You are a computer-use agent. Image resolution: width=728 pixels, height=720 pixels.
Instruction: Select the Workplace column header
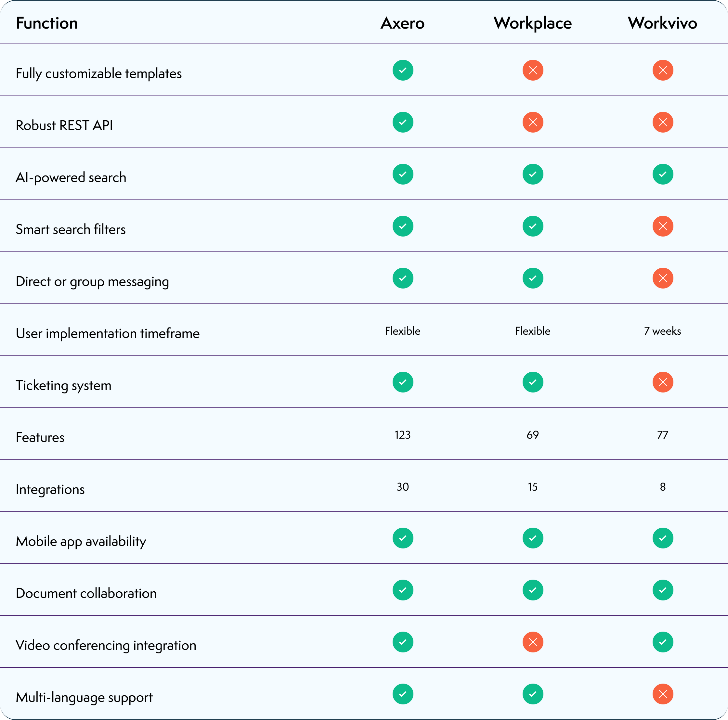pyautogui.click(x=532, y=24)
